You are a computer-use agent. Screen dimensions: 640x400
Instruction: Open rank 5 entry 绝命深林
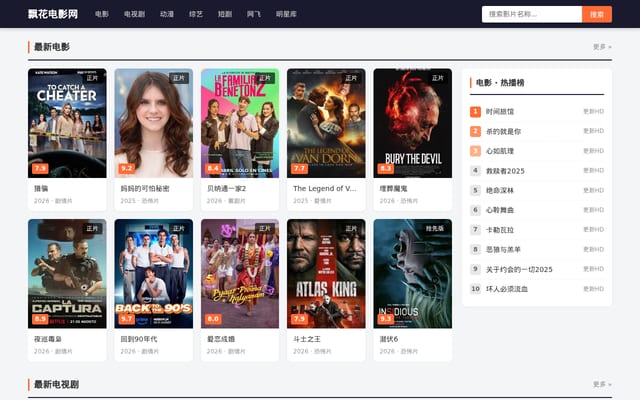537,190
